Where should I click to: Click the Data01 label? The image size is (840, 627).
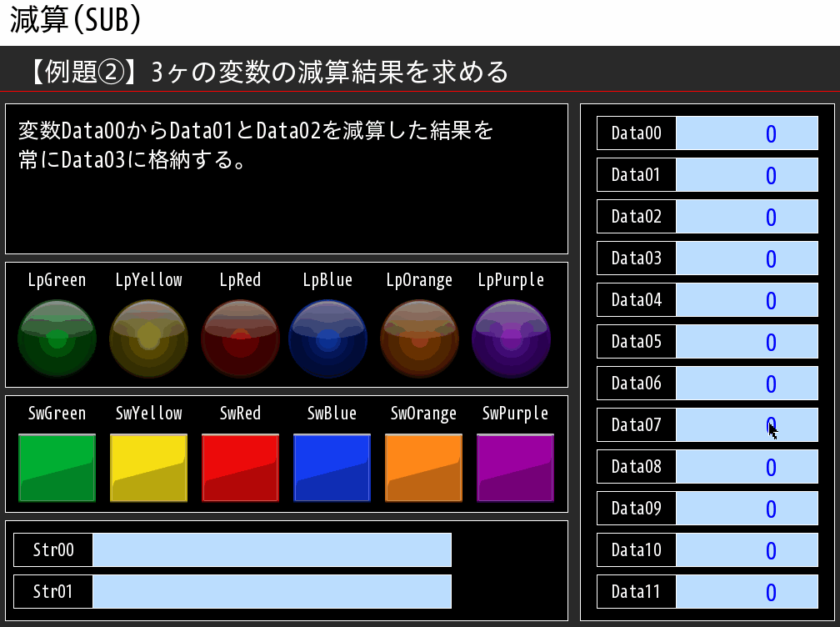637,175
